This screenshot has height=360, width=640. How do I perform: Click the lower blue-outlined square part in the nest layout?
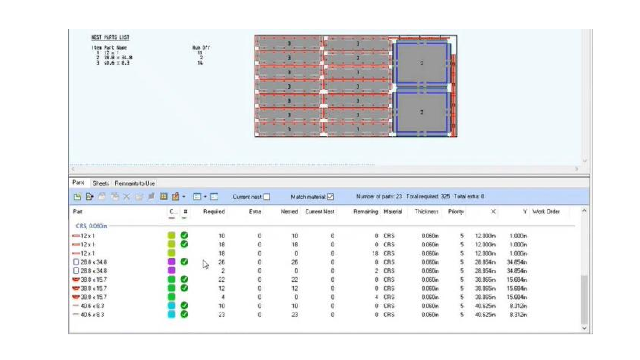(422, 112)
